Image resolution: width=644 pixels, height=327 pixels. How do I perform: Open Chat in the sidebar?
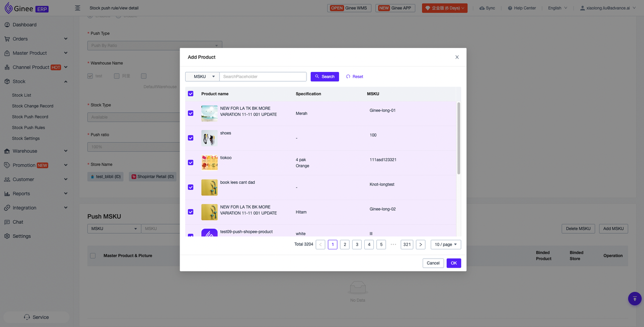point(18,222)
